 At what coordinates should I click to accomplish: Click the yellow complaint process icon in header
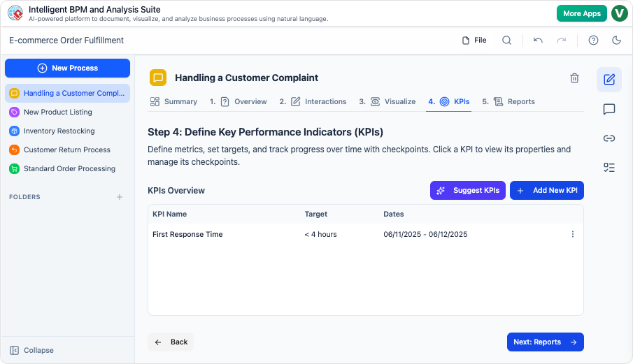pos(158,78)
